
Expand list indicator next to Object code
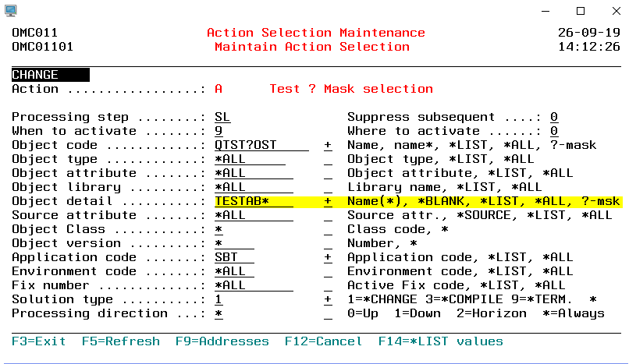[328, 145]
